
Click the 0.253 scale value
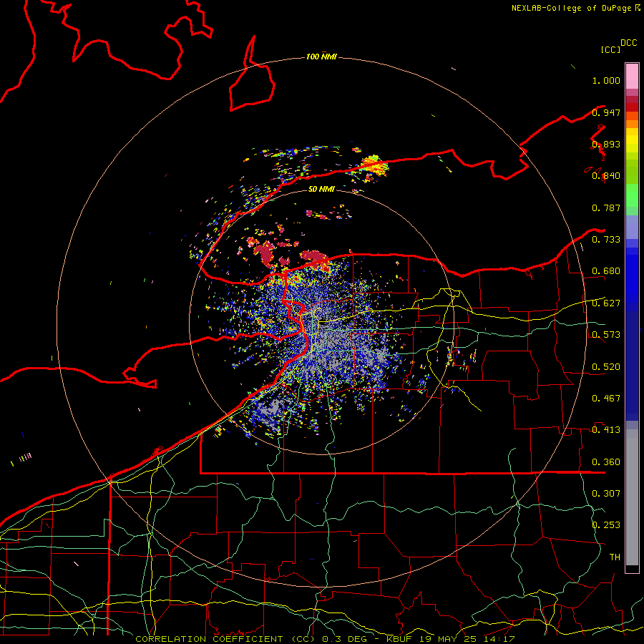pos(606,525)
